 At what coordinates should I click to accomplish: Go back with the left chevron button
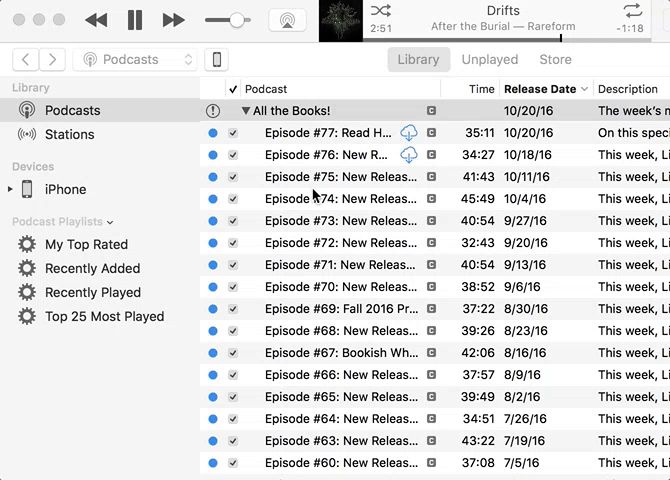click(x=26, y=59)
